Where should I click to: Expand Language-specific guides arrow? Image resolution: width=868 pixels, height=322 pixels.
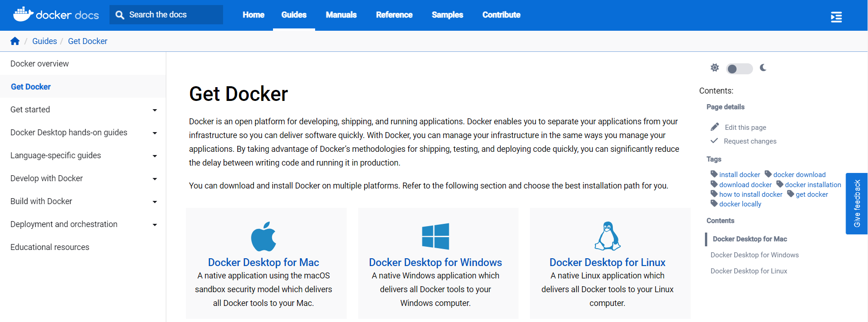(x=155, y=156)
